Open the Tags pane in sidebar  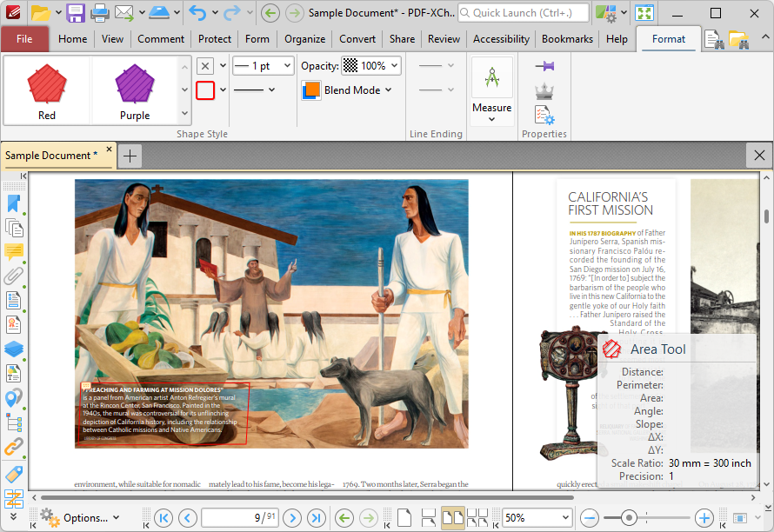tap(14, 474)
